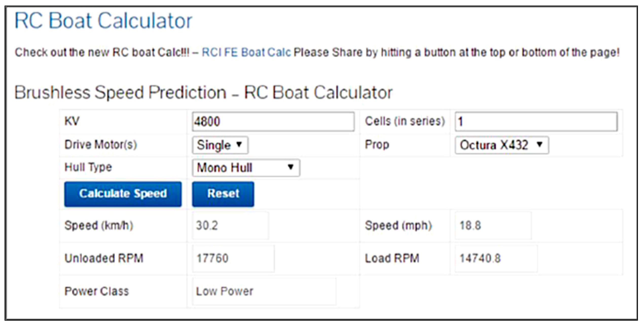Click the Power Class output field
Viewport: 644px width, 328px height.
pos(264,291)
